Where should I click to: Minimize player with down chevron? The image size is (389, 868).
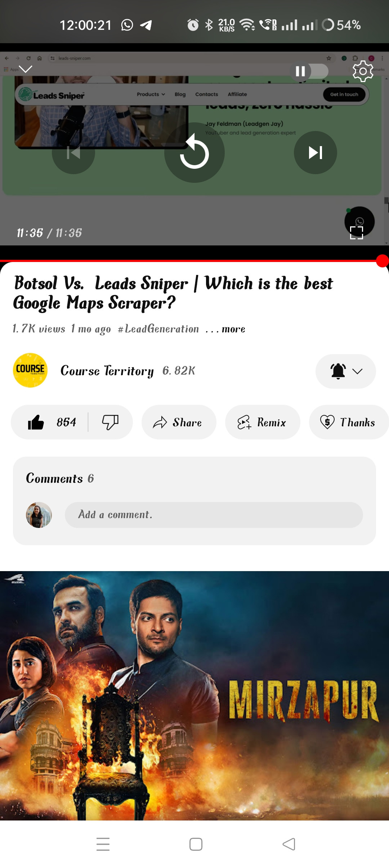point(26,69)
